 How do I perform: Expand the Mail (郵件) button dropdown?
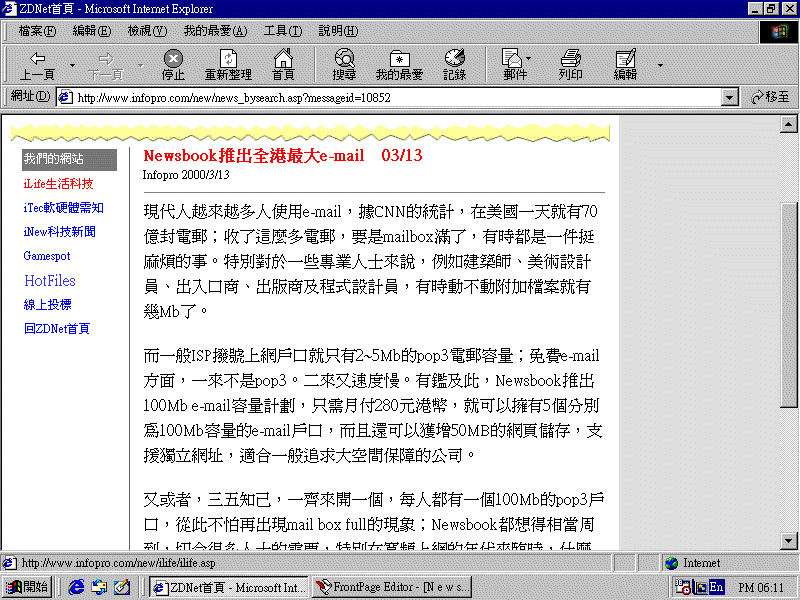point(529,58)
